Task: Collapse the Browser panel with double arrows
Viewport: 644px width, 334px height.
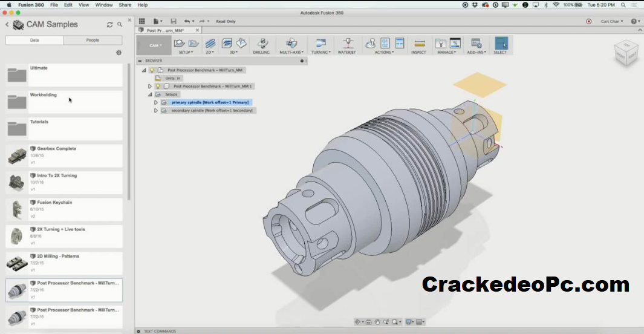Action: click(x=140, y=61)
